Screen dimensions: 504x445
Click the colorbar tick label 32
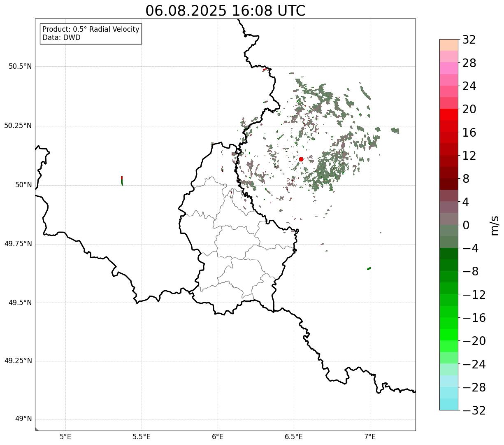469,40
